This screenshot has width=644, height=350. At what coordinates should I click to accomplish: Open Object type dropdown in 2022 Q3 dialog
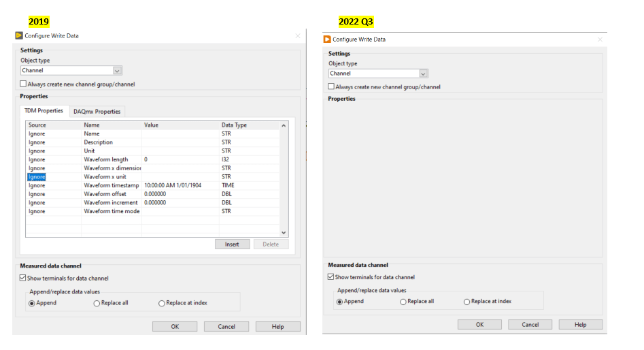[x=424, y=74]
